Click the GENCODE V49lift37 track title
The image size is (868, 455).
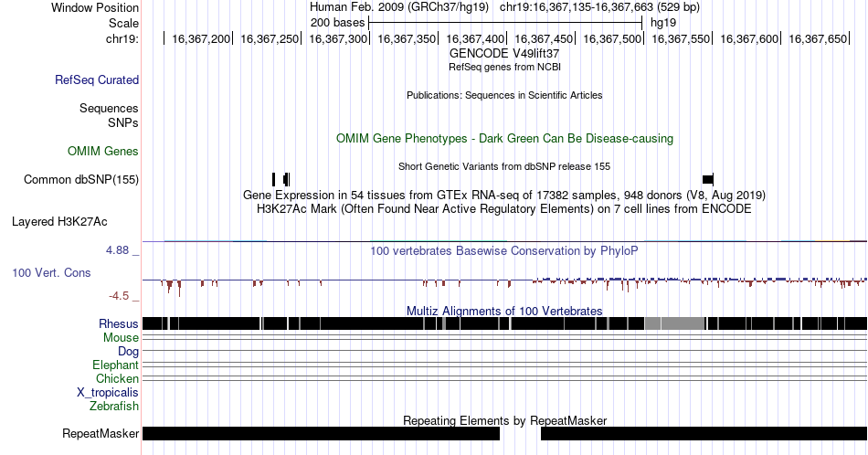[504, 54]
